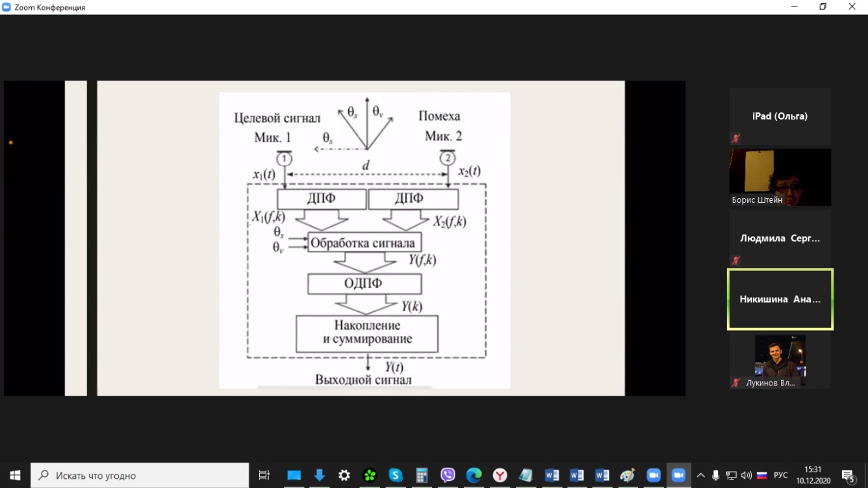Open notification center showing 5 notifications
This screenshot has height=488, width=868.
pos(848,475)
